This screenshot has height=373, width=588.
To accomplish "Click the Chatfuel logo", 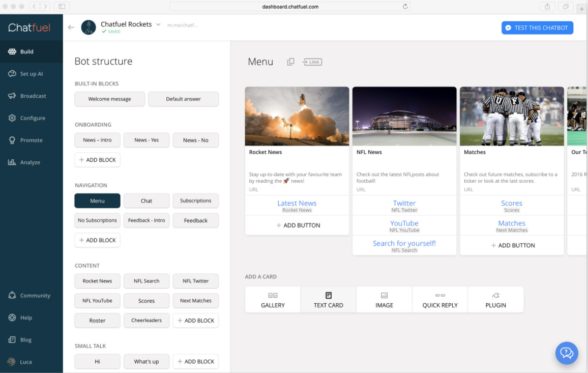I will click(30, 27).
